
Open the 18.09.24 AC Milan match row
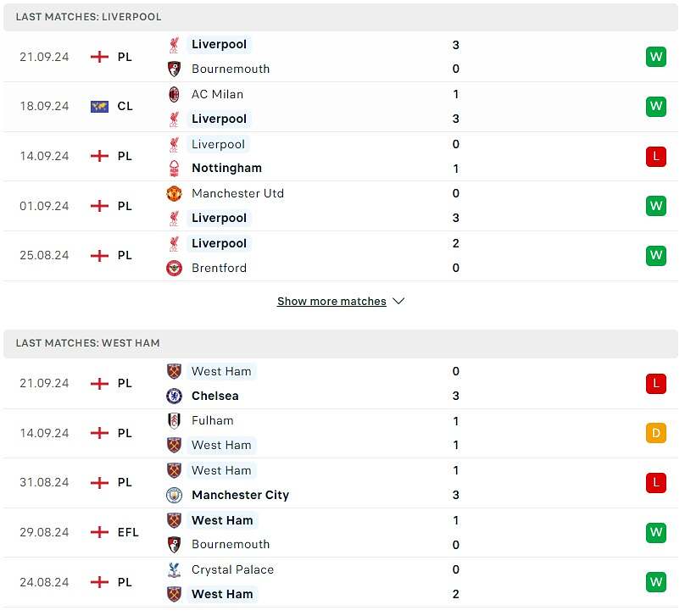pyautogui.click(x=339, y=107)
